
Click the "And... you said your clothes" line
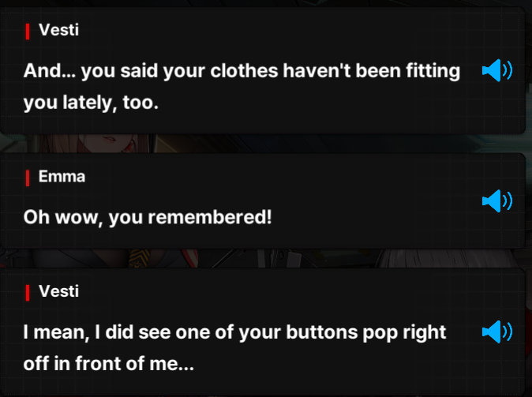click(x=242, y=71)
